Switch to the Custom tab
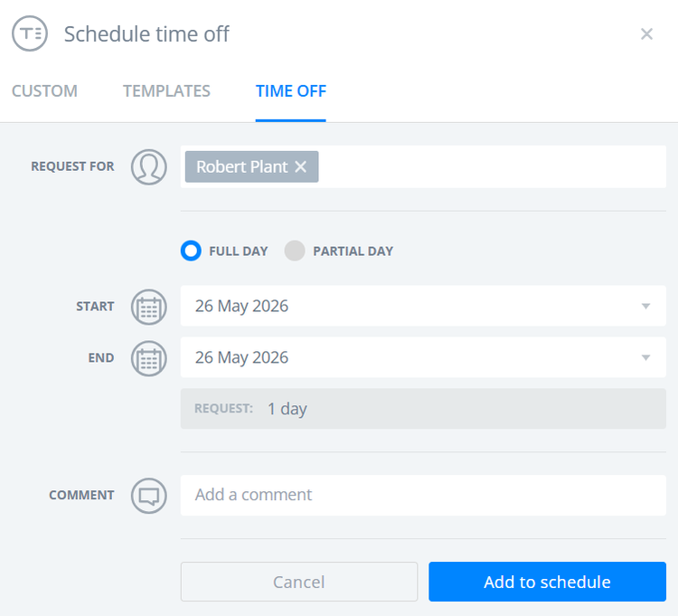 [x=44, y=90]
